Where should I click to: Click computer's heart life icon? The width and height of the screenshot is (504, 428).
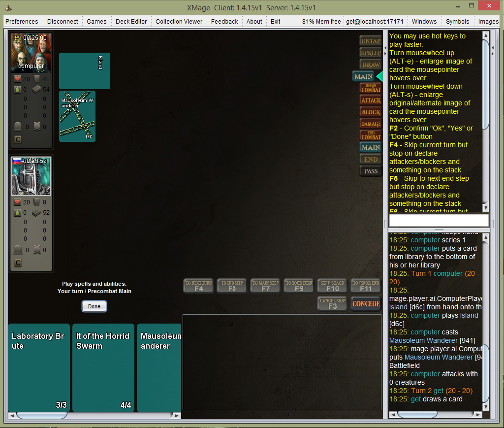17,79
